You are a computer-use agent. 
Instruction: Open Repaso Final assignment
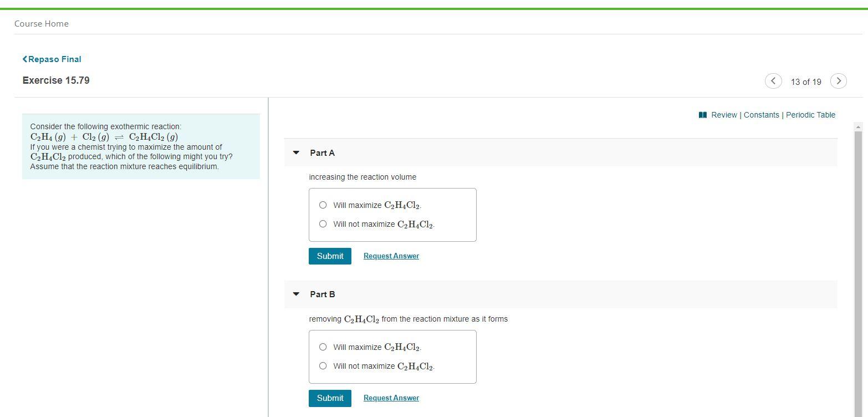(54, 59)
